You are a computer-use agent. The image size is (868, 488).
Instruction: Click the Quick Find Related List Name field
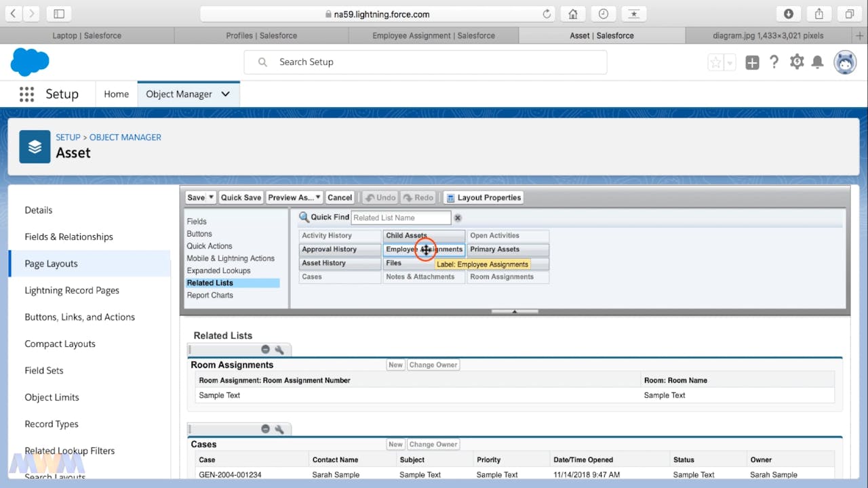401,218
